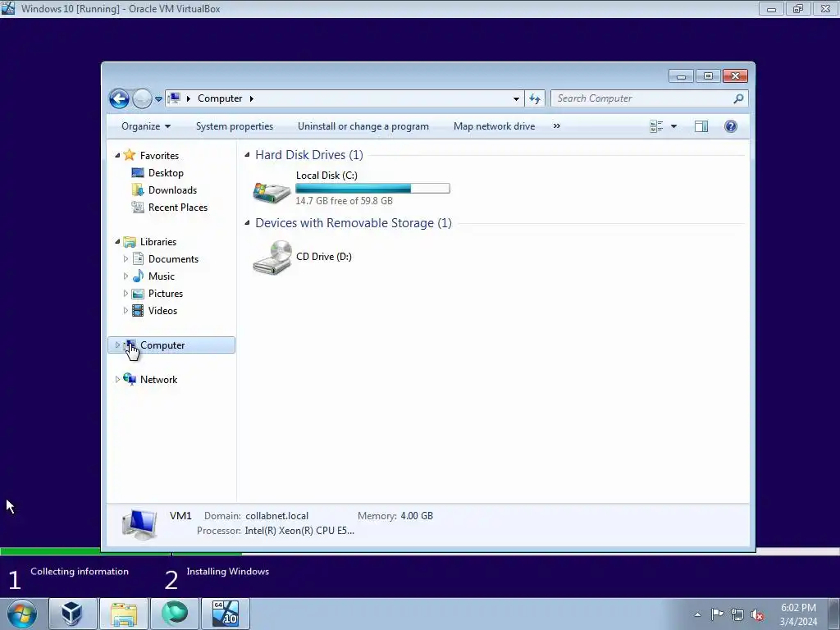Screen dimensions: 840x630
Task: Expand the Music library arrow
Action: click(126, 276)
